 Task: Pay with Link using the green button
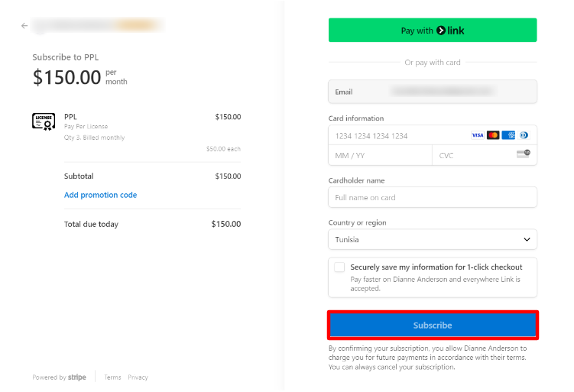point(433,31)
